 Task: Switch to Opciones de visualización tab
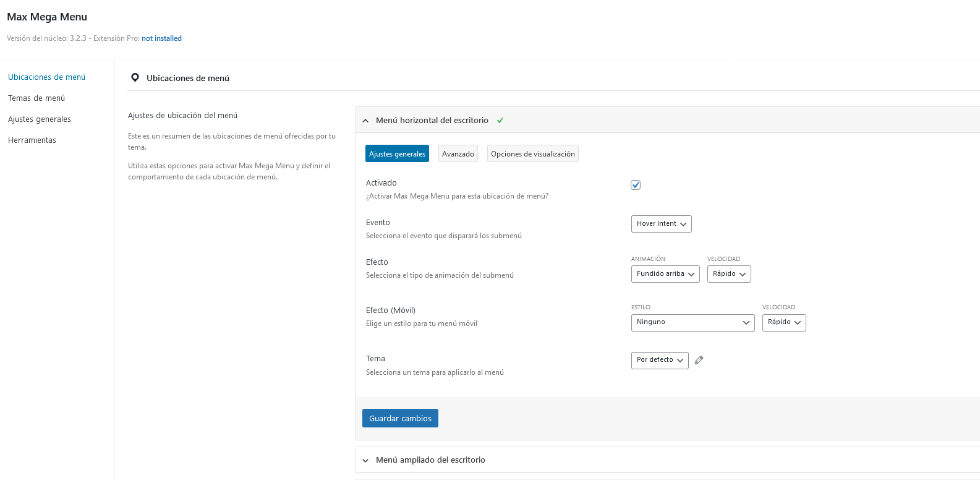pyautogui.click(x=532, y=154)
